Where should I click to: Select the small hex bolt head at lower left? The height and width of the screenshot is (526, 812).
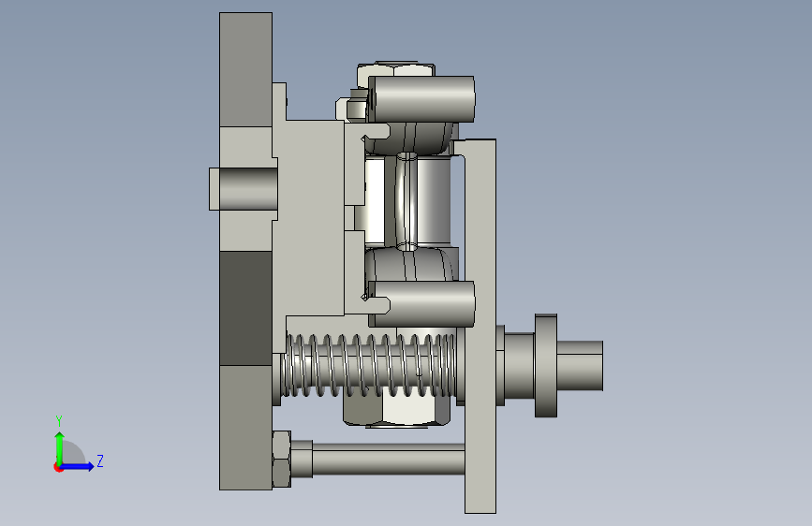click(281, 460)
